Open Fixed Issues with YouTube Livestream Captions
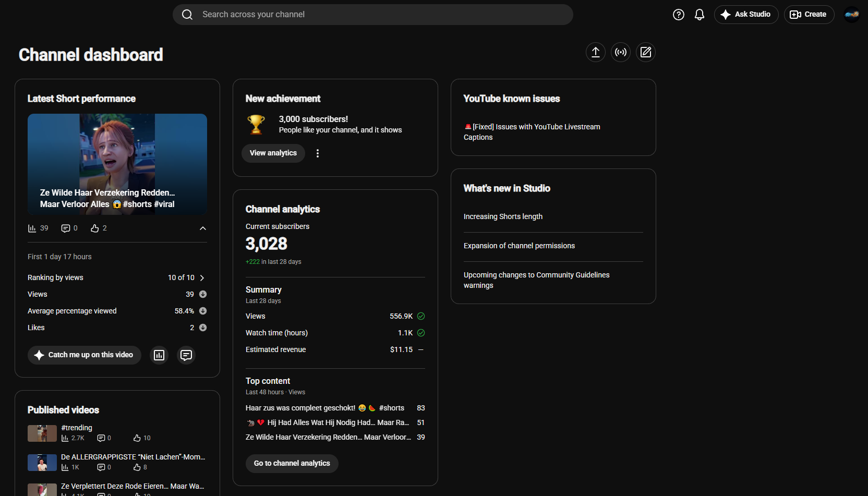This screenshot has height=496, width=868. pos(532,132)
